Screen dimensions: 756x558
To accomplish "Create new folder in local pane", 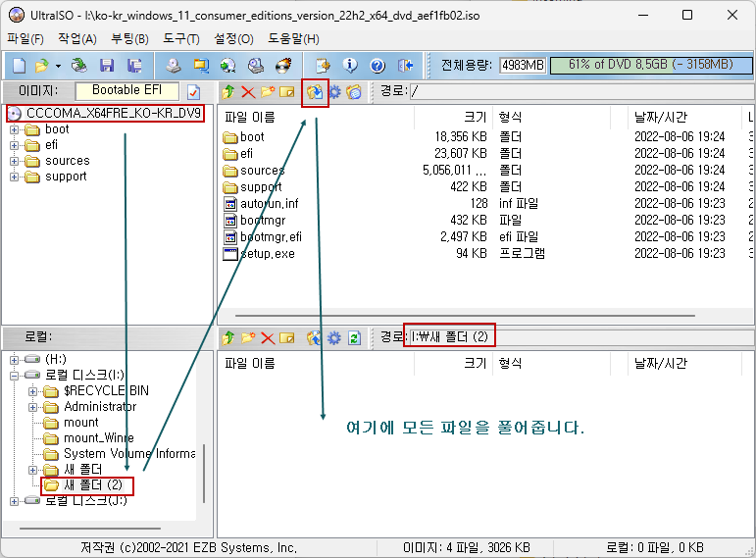I will 248,338.
